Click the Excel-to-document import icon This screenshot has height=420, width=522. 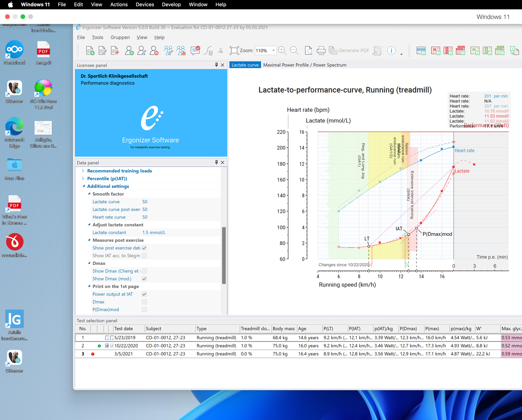point(514,50)
